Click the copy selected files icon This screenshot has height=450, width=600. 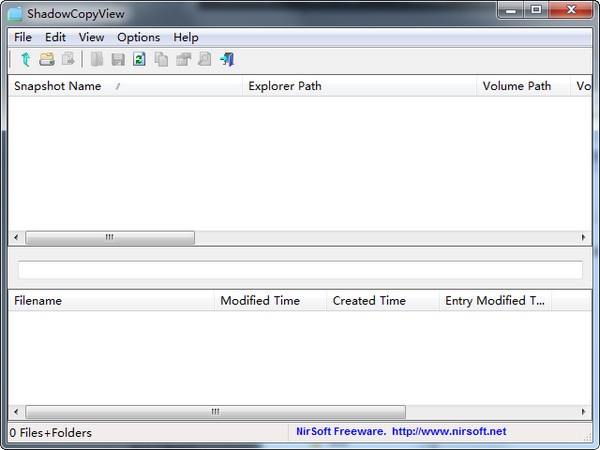68,59
